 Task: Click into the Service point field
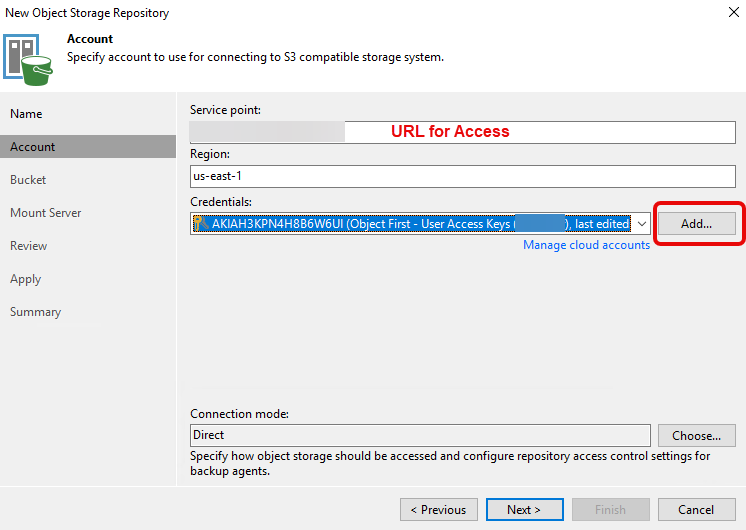(x=462, y=131)
